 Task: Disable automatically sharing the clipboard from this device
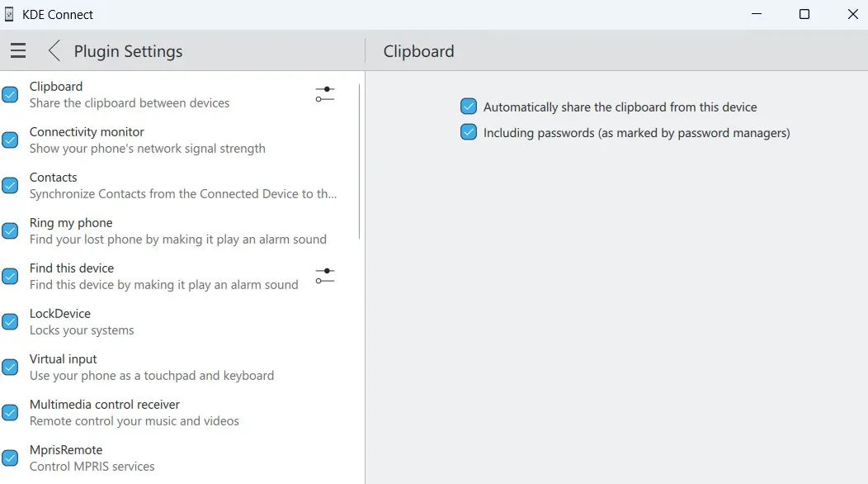pos(469,106)
